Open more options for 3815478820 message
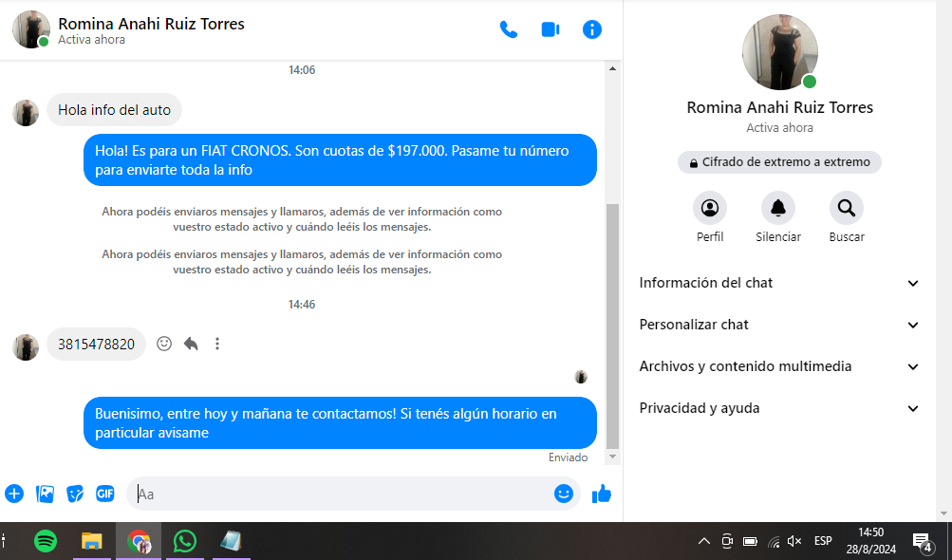 tap(217, 344)
